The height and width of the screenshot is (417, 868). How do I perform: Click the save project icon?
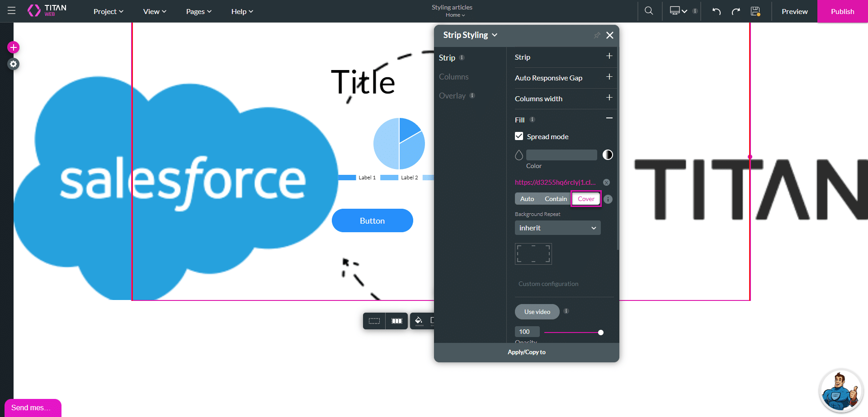point(755,11)
